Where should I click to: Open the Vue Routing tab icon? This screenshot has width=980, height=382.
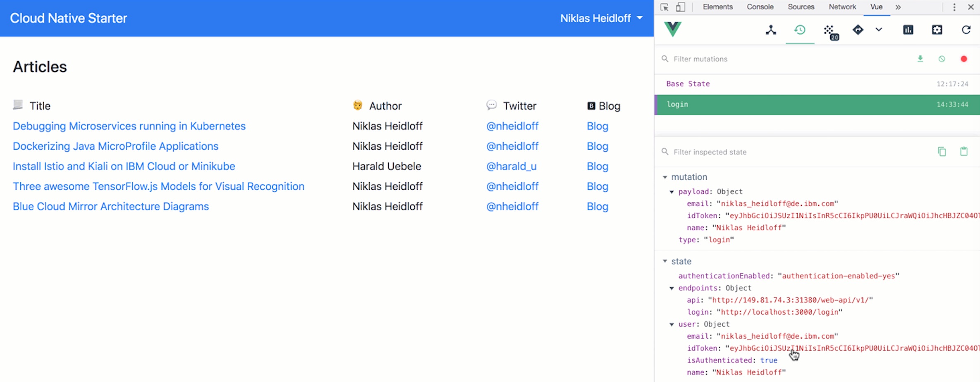click(x=858, y=30)
